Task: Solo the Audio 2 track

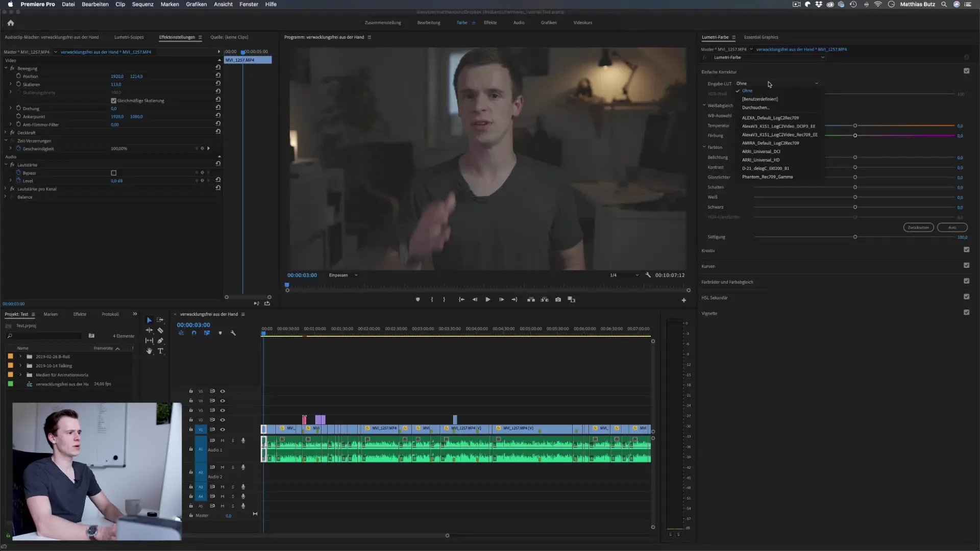Action: 233,467
